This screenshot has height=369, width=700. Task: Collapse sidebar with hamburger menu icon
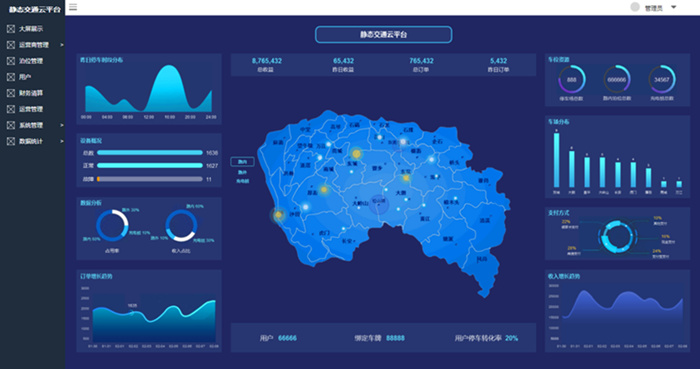click(x=73, y=7)
